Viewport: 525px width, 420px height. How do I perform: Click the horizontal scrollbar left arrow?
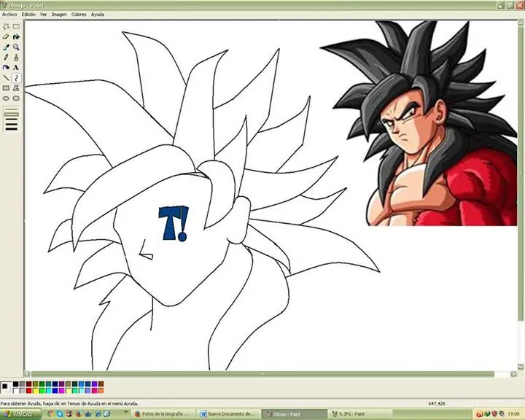pyautogui.click(x=28, y=374)
